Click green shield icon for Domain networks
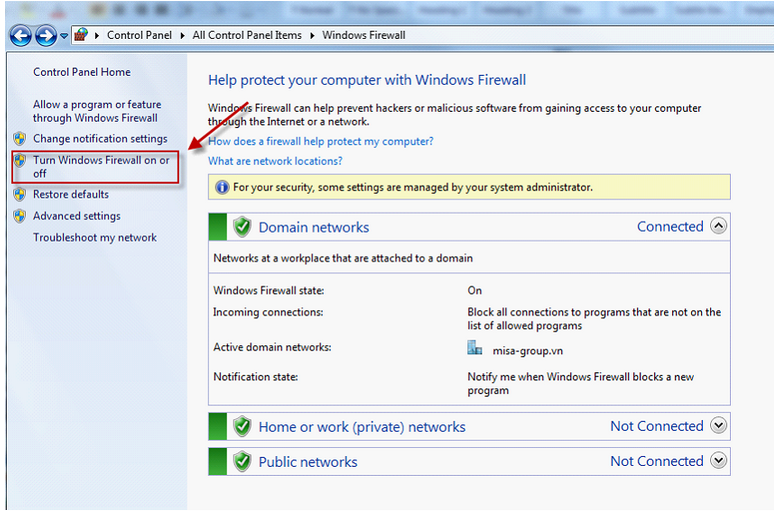This screenshot has width=774, height=516. (242, 227)
